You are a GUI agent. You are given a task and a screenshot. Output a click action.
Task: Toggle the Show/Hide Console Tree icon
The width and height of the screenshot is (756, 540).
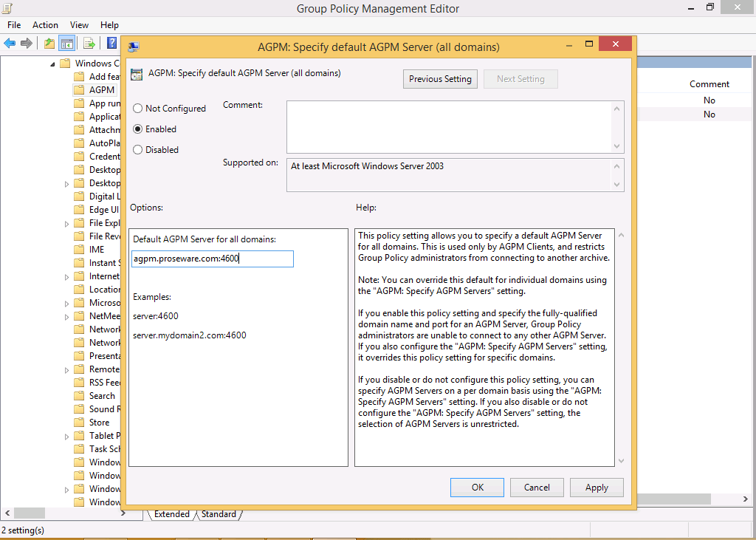pyautogui.click(x=66, y=43)
